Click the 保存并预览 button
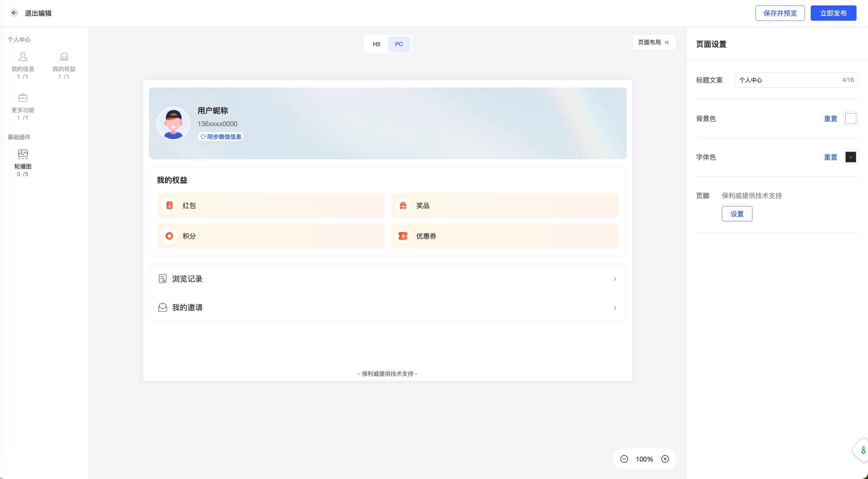868x479 pixels. [780, 13]
